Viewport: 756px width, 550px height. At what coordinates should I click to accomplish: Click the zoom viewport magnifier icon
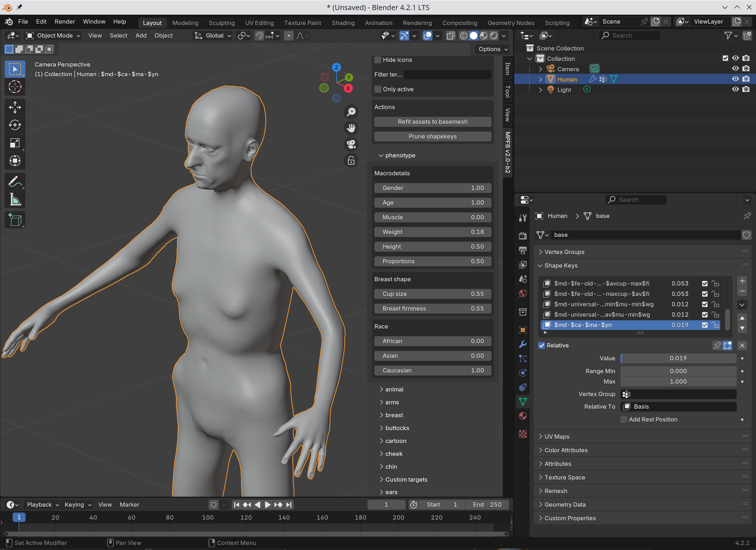(x=351, y=112)
